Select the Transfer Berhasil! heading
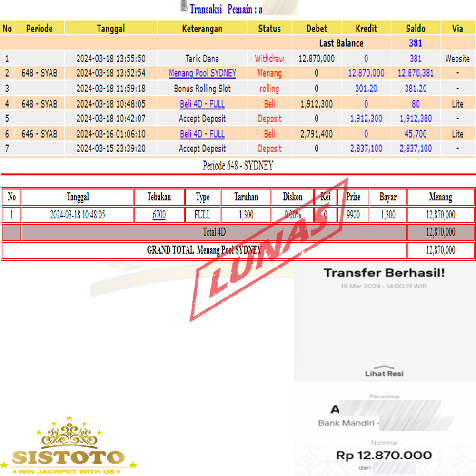The image size is (476, 476). (384, 273)
